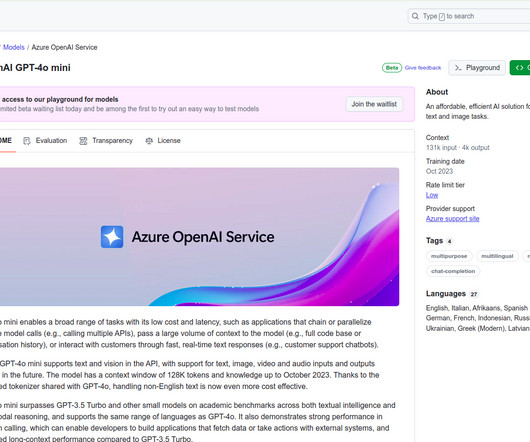
Task: Click the search magnifier icon
Action: click(415, 16)
